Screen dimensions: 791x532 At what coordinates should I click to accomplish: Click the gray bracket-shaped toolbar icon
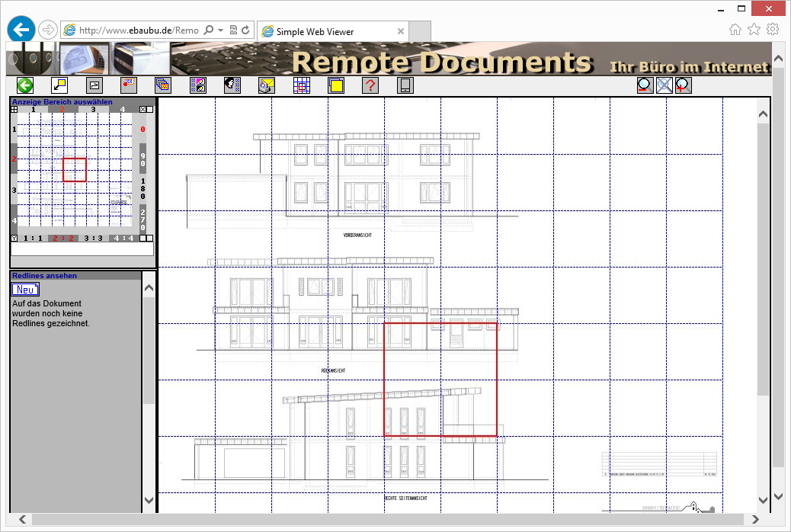click(94, 85)
